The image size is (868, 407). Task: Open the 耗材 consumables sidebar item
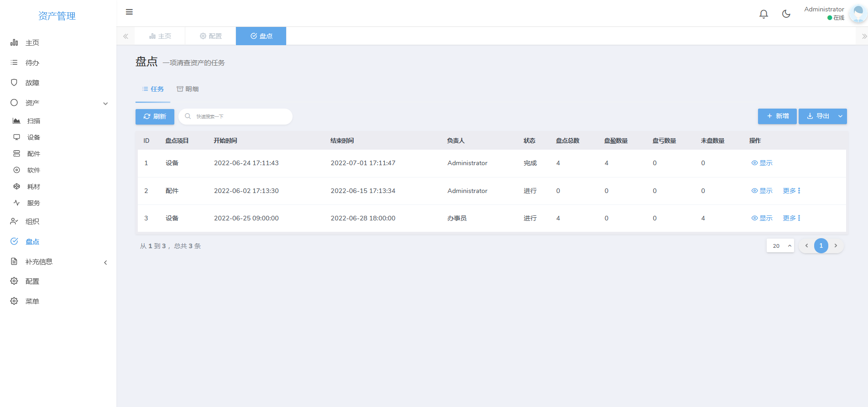[33, 187]
